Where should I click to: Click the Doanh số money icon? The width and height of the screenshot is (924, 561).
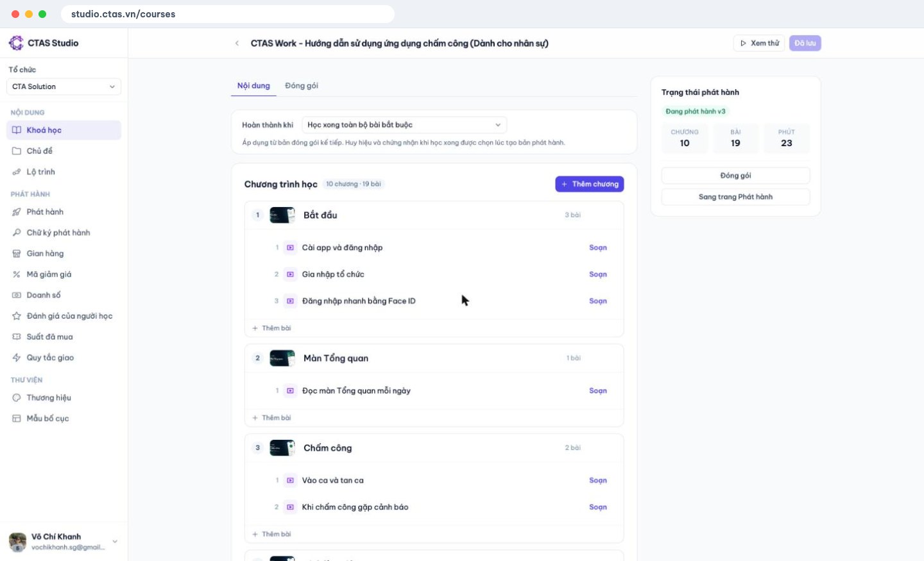click(17, 296)
